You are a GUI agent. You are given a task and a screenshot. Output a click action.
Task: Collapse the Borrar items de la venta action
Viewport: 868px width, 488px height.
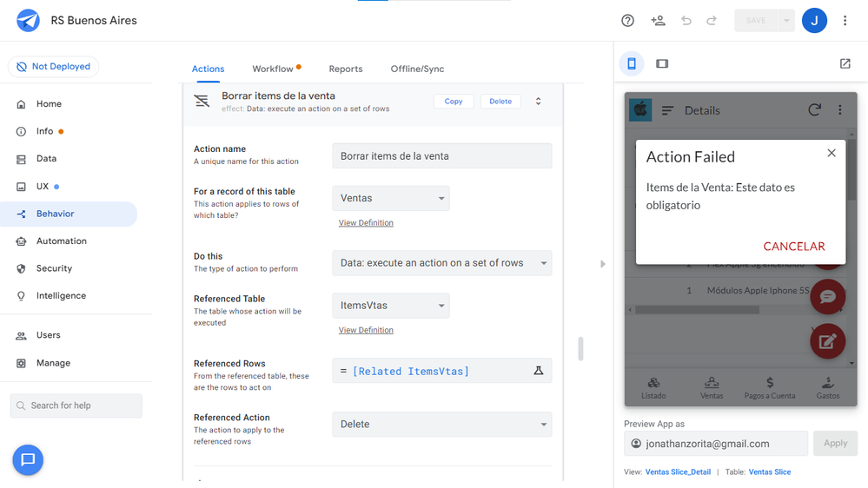(x=538, y=102)
